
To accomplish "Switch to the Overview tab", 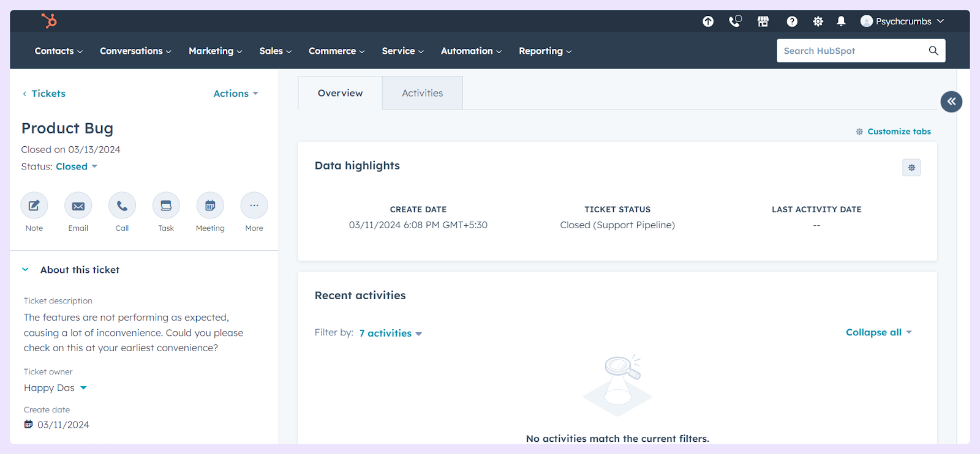I will pyautogui.click(x=340, y=93).
